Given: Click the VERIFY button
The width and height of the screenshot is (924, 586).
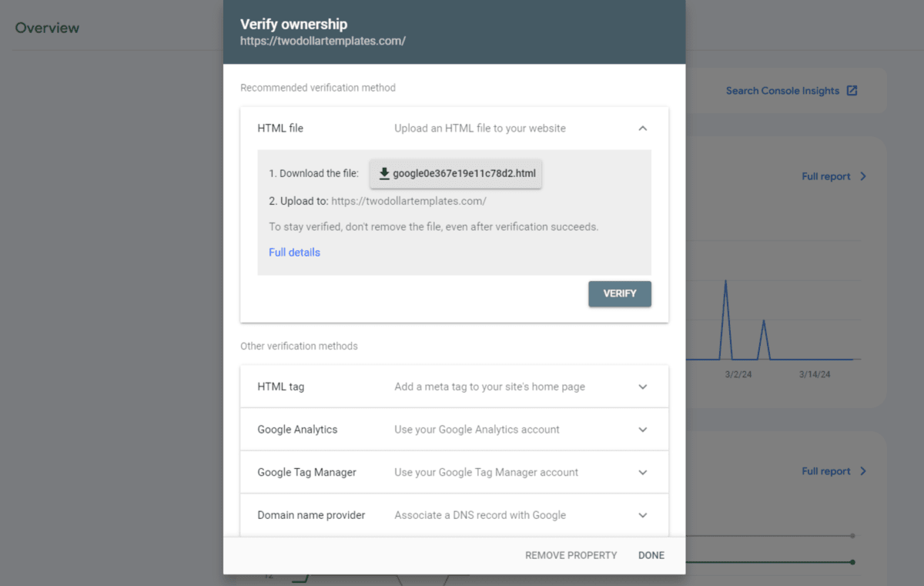Looking at the screenshot, I should click(619, 293).
